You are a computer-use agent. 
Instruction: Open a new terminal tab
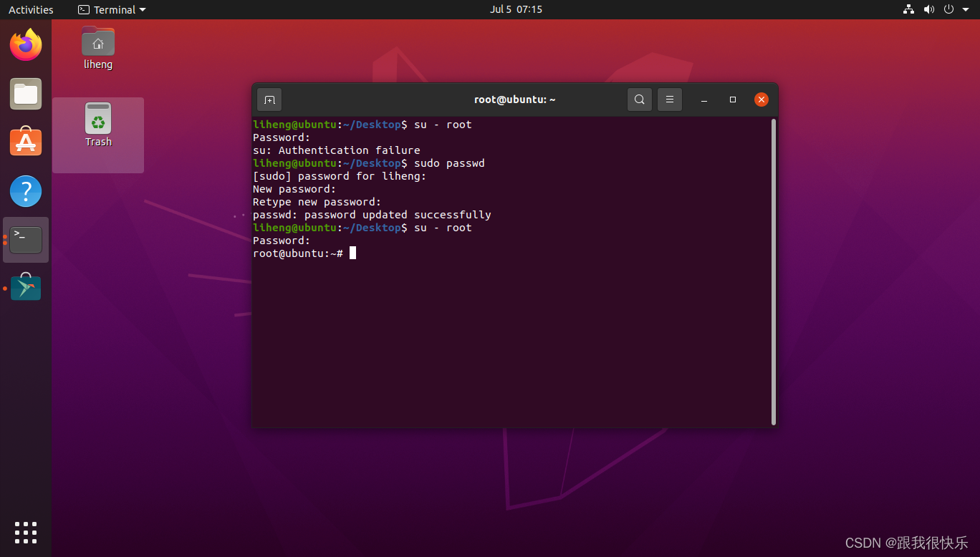(x=269, y=100)
